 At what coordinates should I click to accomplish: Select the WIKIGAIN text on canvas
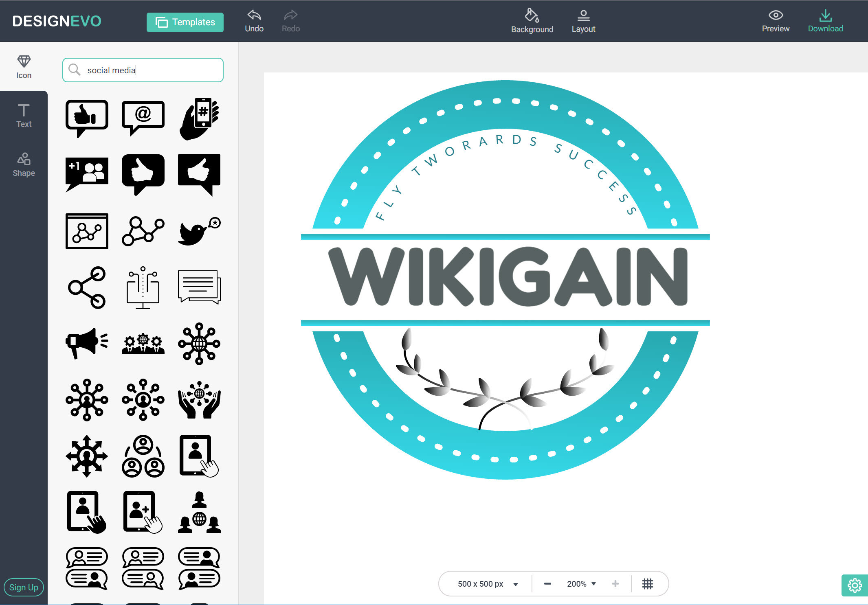point(508,277)
